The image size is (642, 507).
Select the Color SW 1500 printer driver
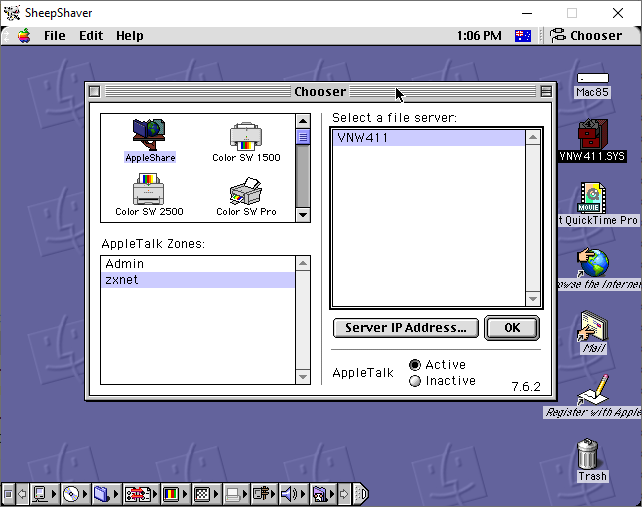click(246, 142)
